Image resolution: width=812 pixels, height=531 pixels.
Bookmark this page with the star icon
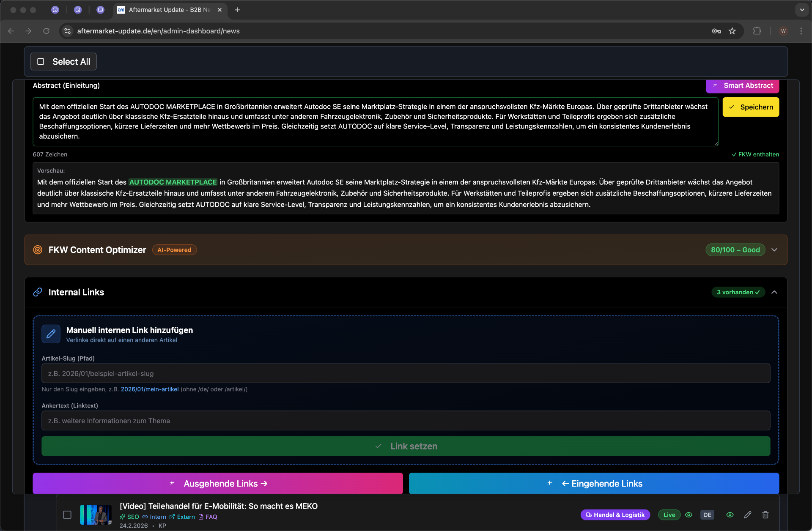[x=732, y=31]
